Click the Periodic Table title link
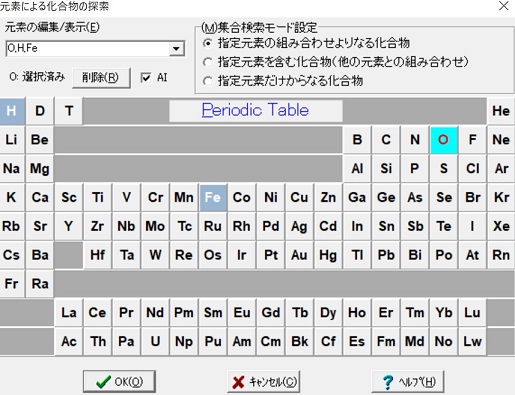The image size is (515, 395). pyautogui.click(x=256, y=110)
